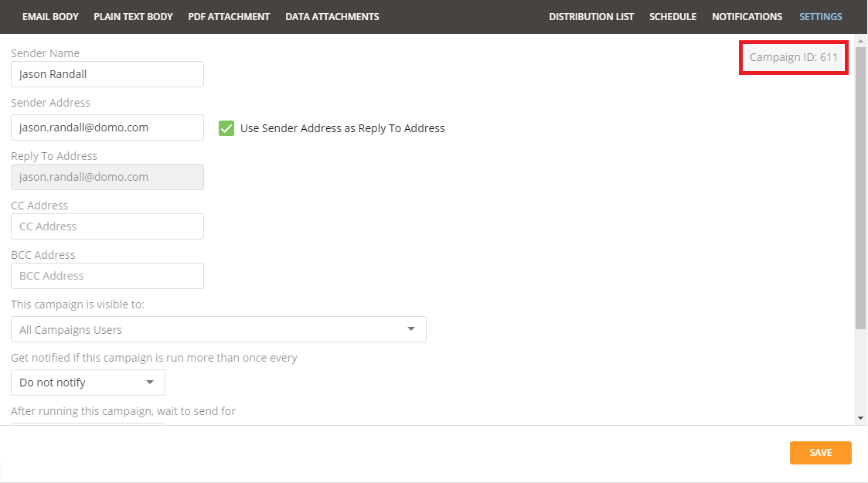Open the SCHEDULE tab
The image size is (868, 483).
[672, 16]
